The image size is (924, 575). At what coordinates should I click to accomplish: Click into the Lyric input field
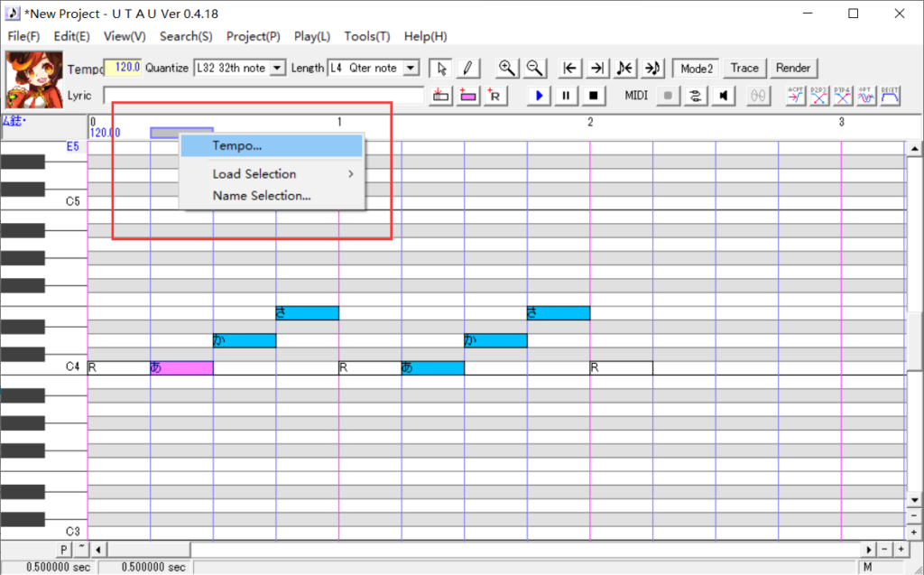coord(263,96)
